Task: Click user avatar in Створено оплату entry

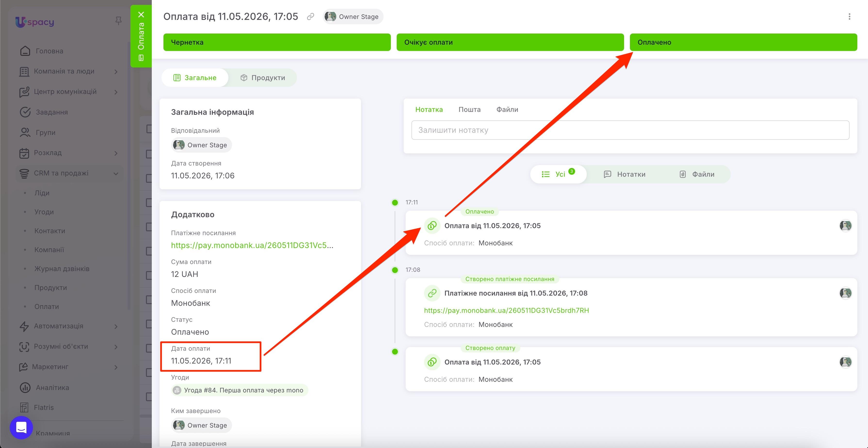Action: (x=845, y=362)
